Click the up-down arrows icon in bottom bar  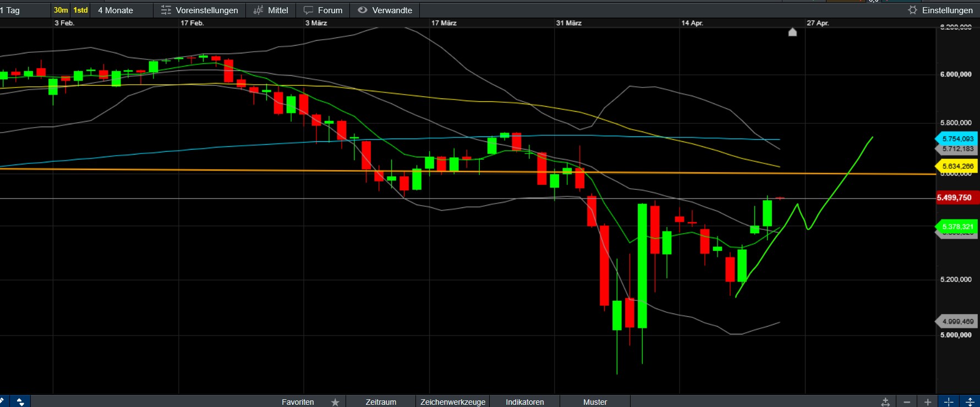[x=20, y=402]
